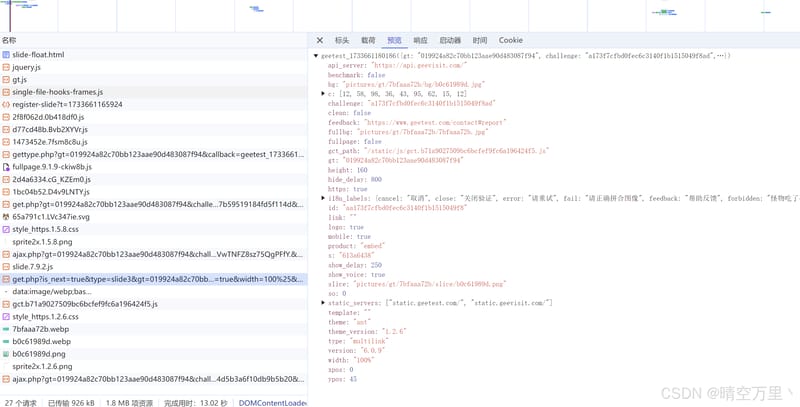Click the image icon beside 65a791c1.LVc347ie.svg

click(x=6, y=217)
